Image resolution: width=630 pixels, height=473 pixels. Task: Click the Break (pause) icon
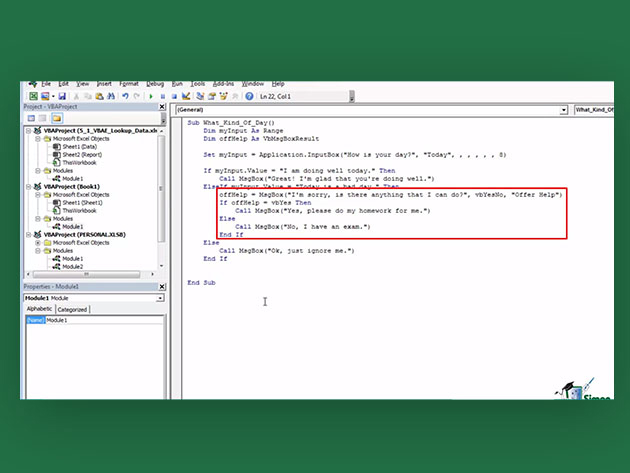(163, 96)
